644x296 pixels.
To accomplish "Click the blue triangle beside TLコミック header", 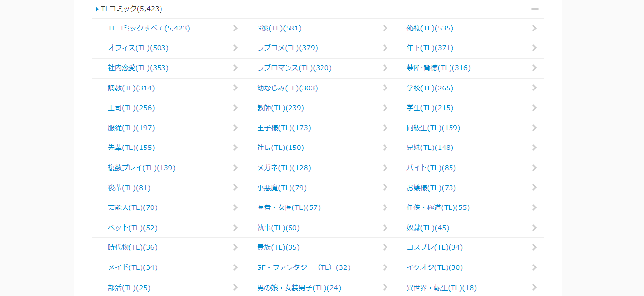I will 97,9.
